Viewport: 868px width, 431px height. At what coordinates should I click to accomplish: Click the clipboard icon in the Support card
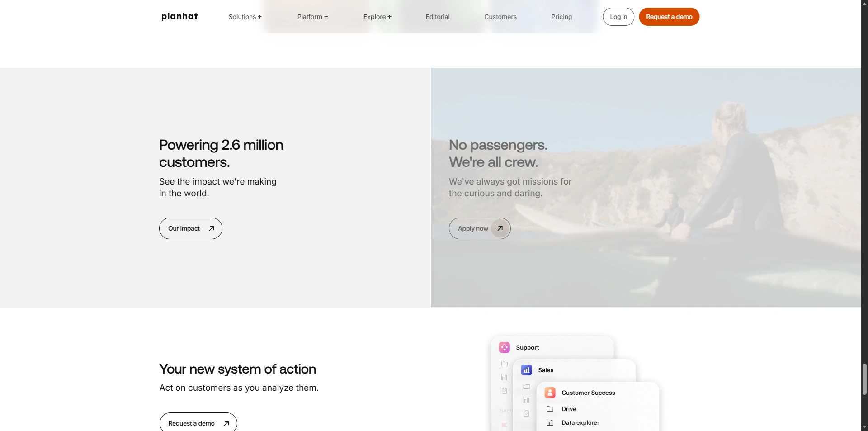point(505,391)
